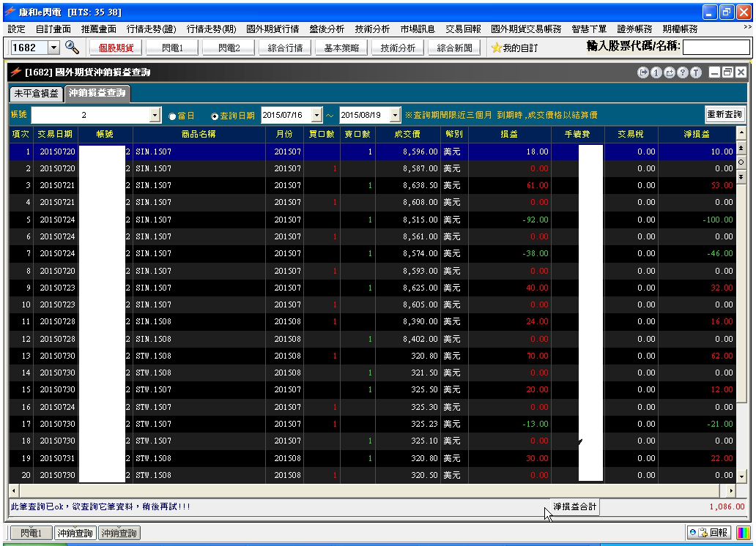756x546 pixels.
Task: Click the STW.1508 product cell in row 13
Action: 199,356
